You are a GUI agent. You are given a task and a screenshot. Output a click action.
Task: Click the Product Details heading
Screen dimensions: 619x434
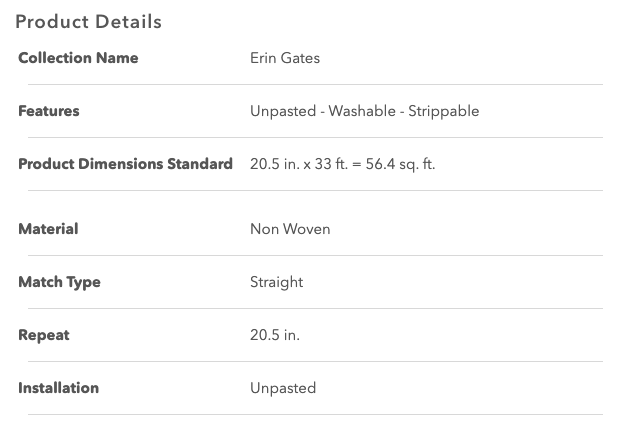coord(88,21)
